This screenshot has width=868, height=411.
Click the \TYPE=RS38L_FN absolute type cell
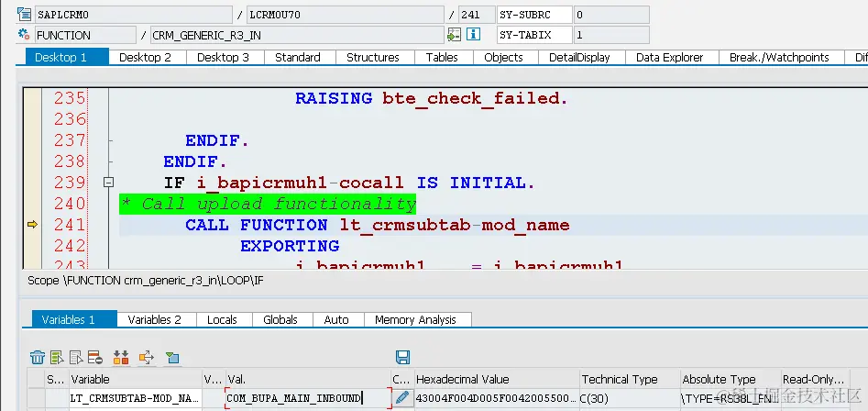[731, 398]
